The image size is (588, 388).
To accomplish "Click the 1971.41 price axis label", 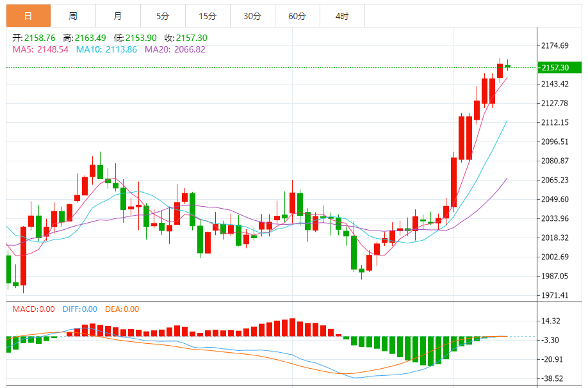I will (x=555, y=295).
